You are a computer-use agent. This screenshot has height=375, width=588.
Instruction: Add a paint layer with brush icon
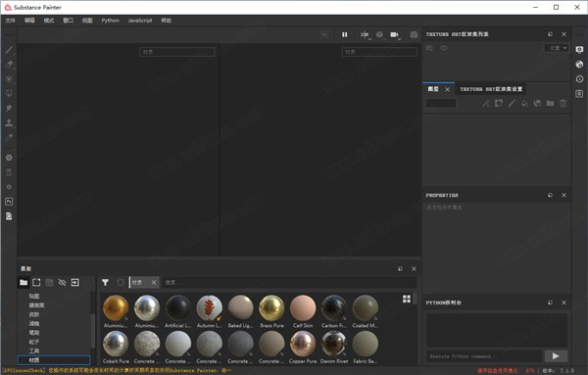tap(512, 104)
